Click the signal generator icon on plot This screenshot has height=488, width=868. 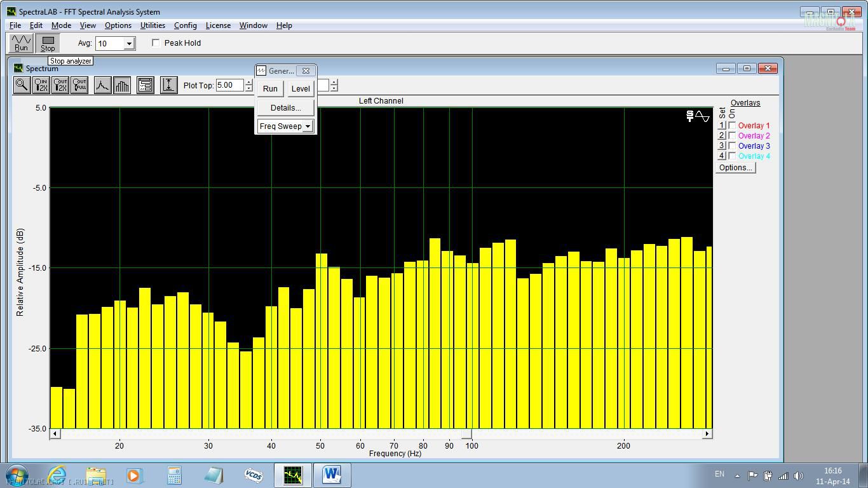pos(698,116)
